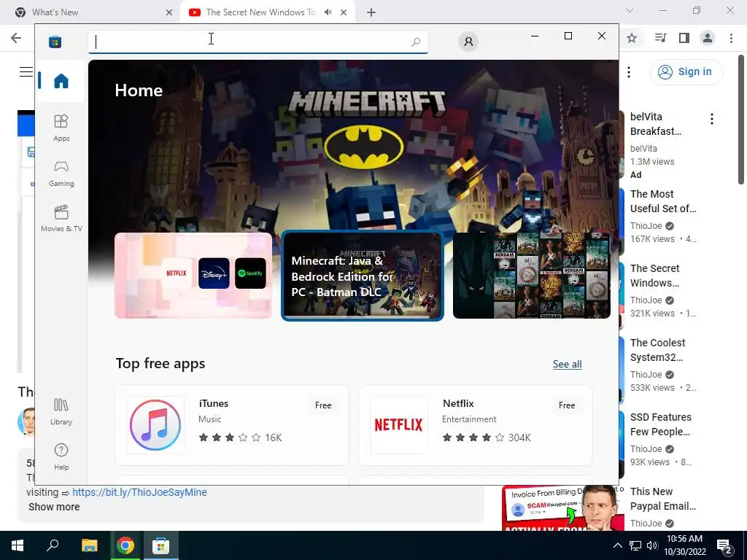The image size is (747, 560).
Task: Open taskbar clock showing 10:56 AM
Action: coord(684,545)
